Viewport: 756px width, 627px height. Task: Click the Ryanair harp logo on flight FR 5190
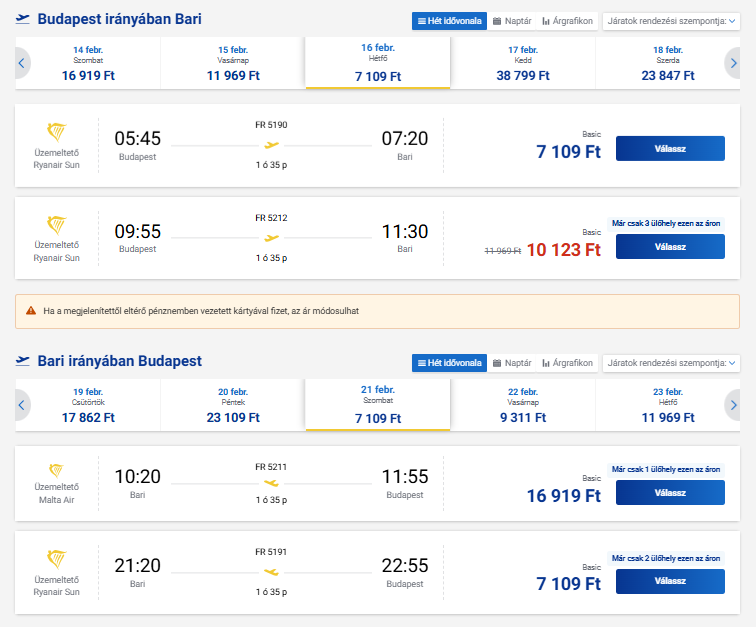click(x=56, y=131)
